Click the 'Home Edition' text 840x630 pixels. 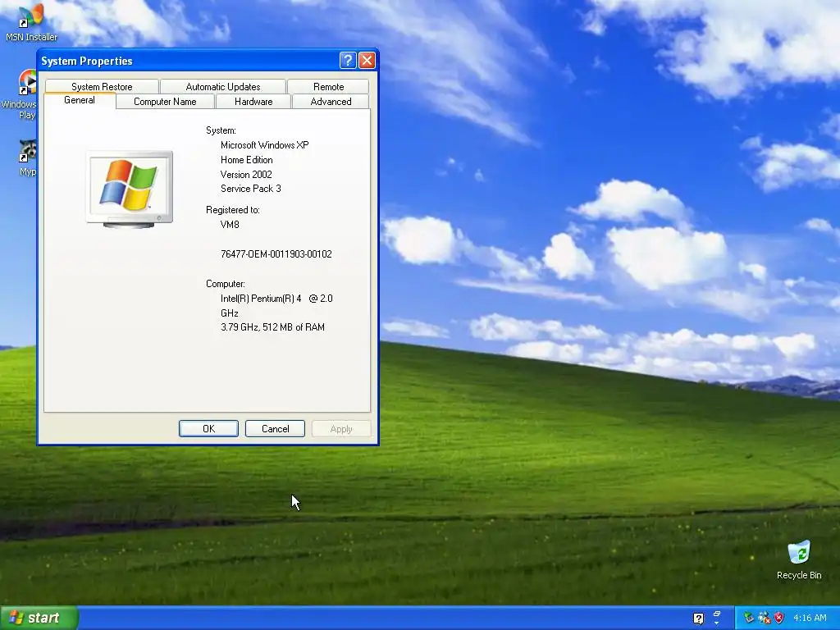click(246, 160)
